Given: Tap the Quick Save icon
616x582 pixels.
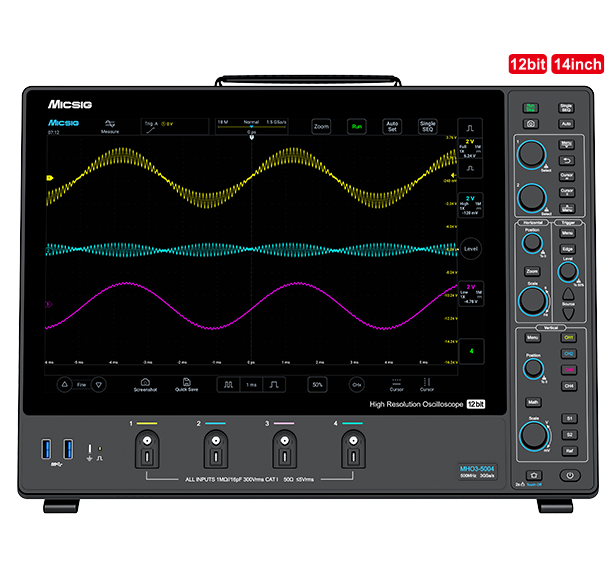Looking at the screenshot, I should click(x=186, y=384).
